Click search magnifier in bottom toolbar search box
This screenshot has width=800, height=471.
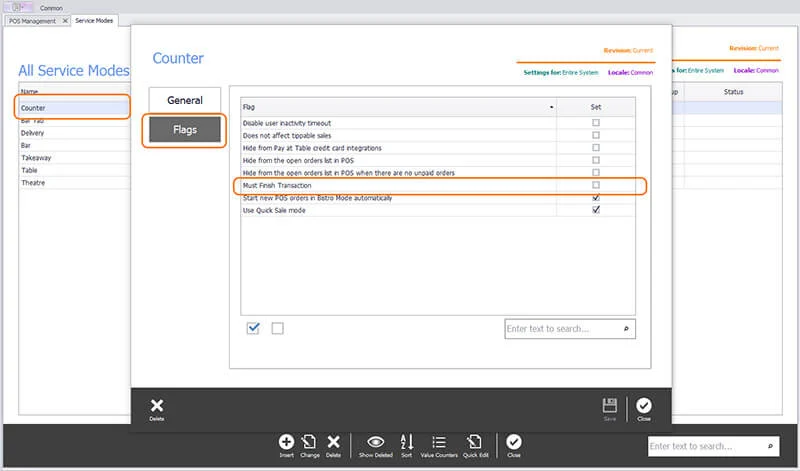coord(770,447)
